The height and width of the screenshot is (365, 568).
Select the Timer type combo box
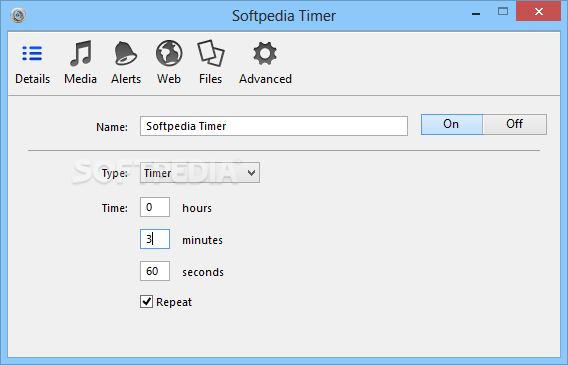tap(200, 173)
